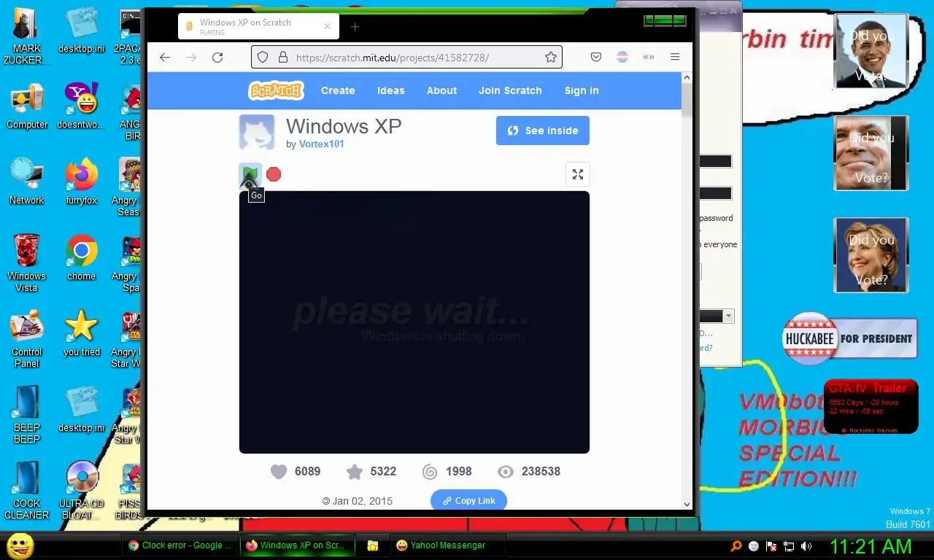
Task: Close the Windows XP on Scratch tab
Action: click(x=327, y=26)
